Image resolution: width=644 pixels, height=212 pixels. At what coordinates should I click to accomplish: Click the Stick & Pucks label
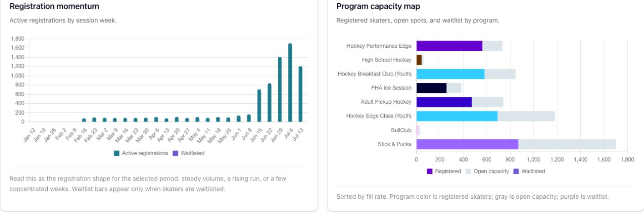pyautogui.click(x=395, y=144)
